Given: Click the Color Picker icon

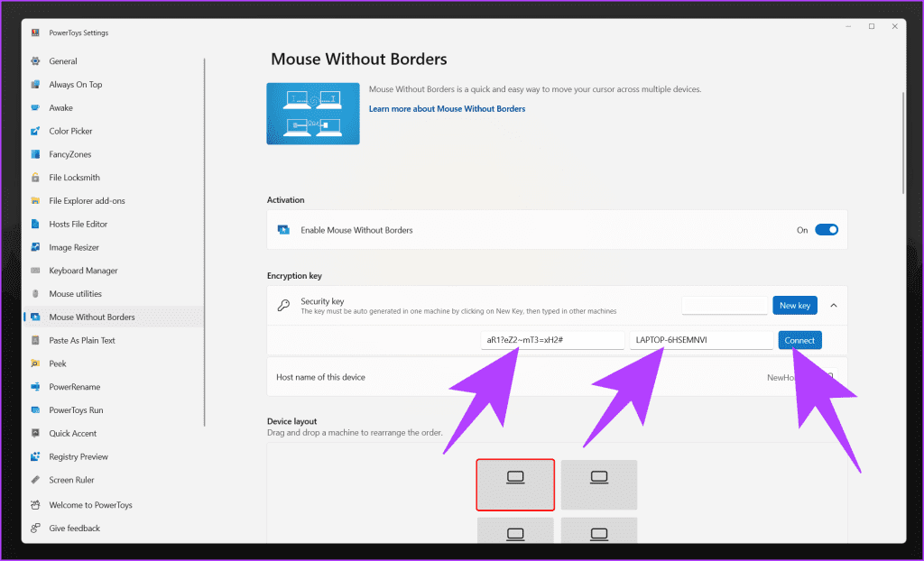Looking at the screenshot, I should 35,131.
